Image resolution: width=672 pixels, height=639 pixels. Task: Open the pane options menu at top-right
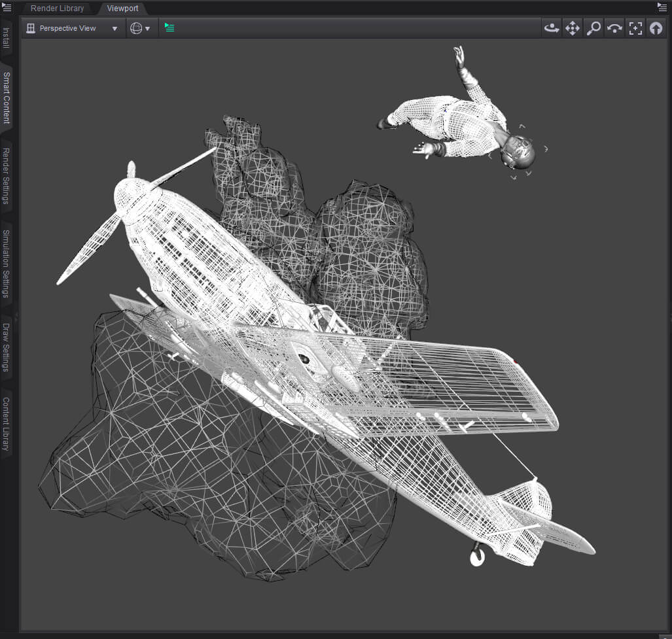pyautogui.click(x=662, y=7)
